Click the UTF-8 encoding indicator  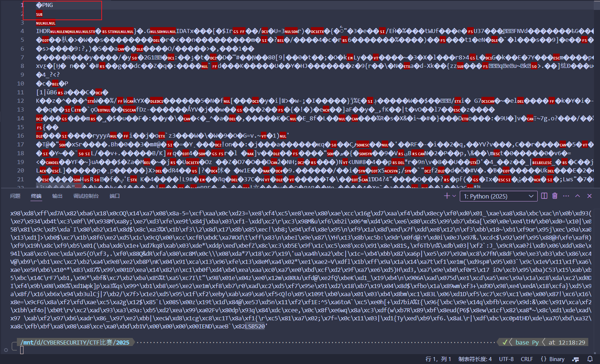pyautogui.click(x=506, y=359)
